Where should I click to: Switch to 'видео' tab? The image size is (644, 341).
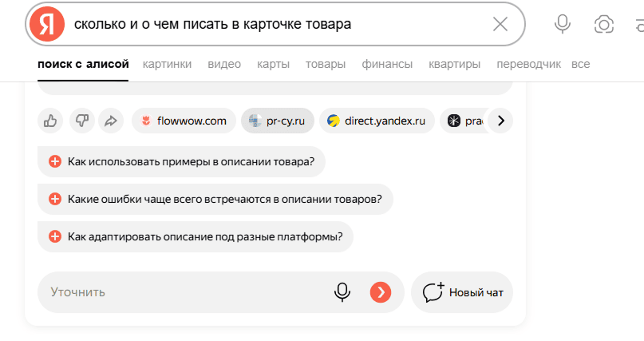(224, 64)
